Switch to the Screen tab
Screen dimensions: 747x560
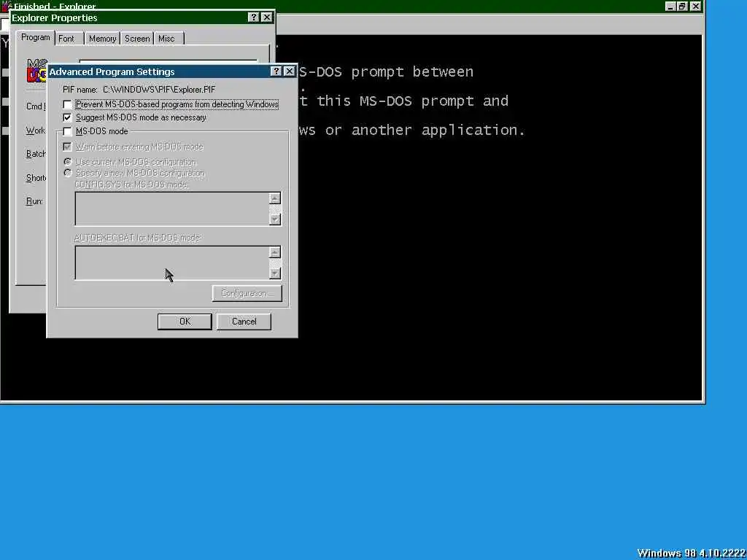tap(137, 39)
